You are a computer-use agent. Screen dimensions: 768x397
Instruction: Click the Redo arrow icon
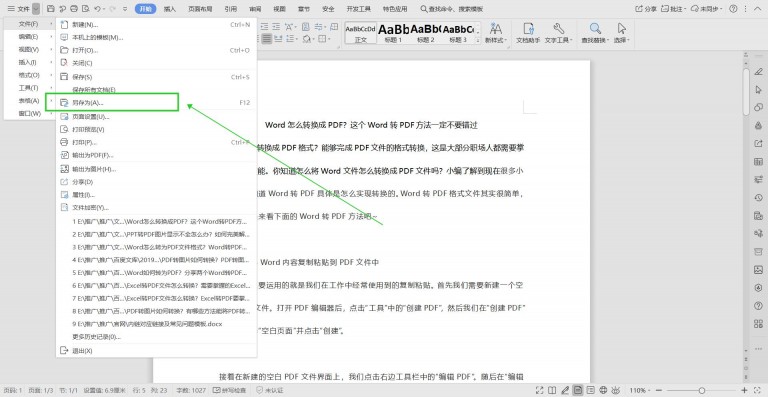point(112,9)
